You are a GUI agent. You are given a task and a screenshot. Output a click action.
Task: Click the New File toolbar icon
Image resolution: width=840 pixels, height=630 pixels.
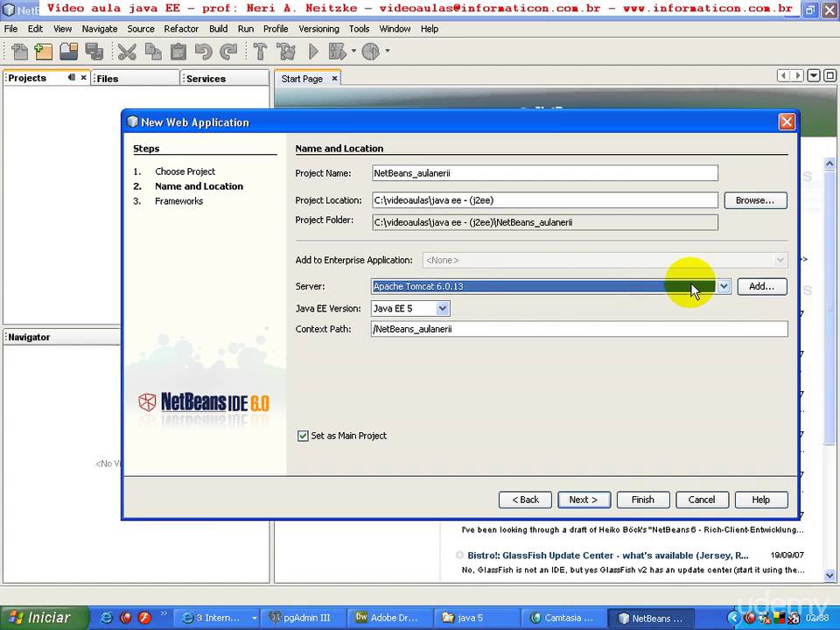pyautogui.click(x=19, y=52)
